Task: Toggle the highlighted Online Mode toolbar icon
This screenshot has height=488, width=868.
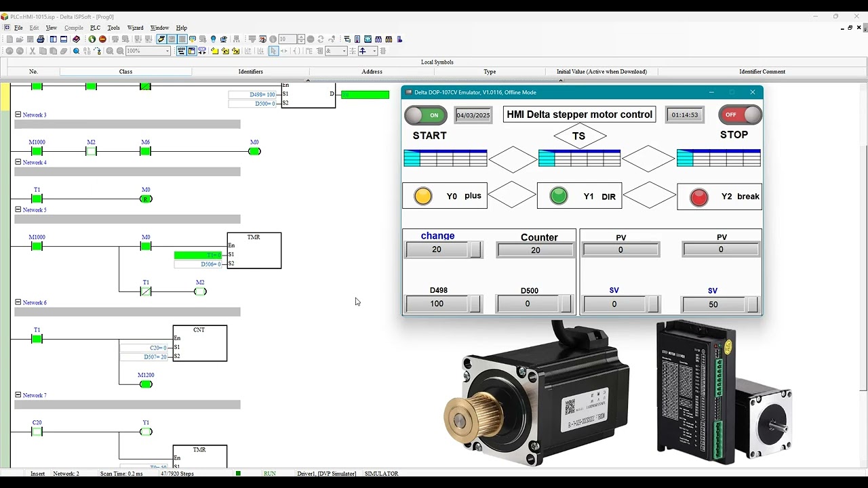Action: click(x=161, y=39)
